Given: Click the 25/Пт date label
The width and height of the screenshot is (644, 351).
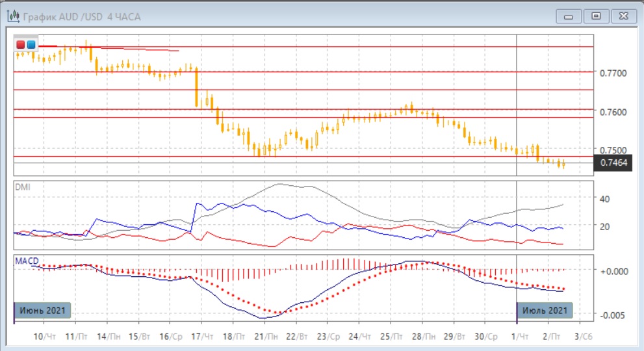Looking at the screenshot, I should pyautogui.click(x=391, y=337).
